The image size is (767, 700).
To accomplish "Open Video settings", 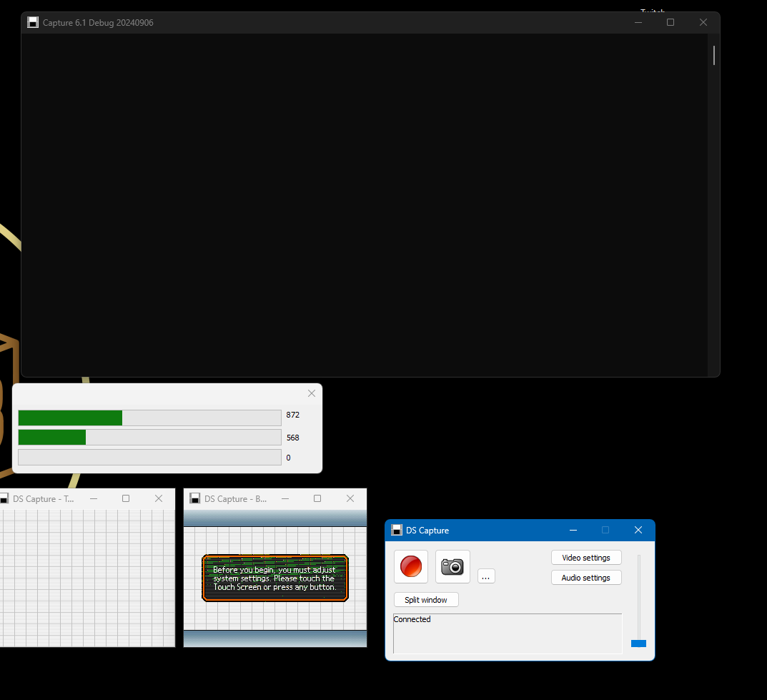I will (x=586, y=558).
